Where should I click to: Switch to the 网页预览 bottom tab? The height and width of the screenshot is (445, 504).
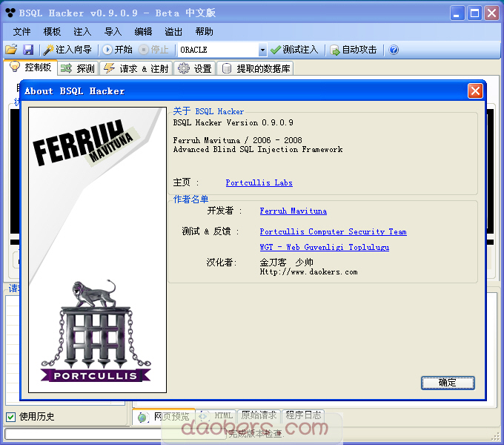coord(164,417)
